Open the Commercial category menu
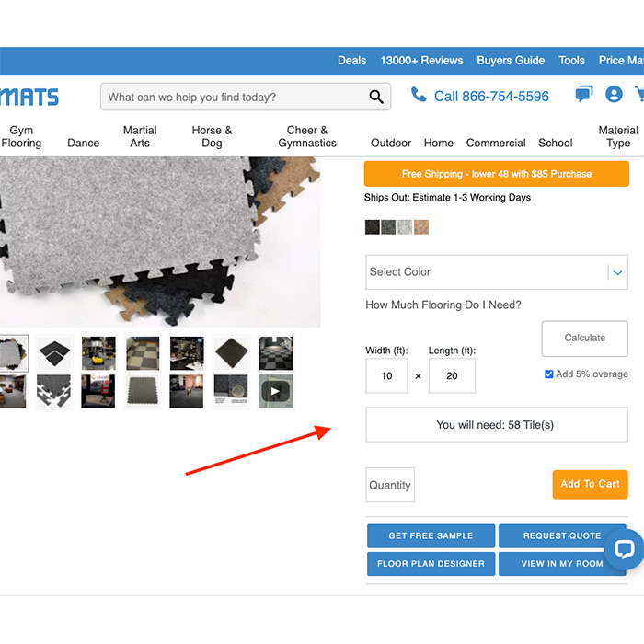The width and height of the screenshot is (644, 644). (496, 143)
